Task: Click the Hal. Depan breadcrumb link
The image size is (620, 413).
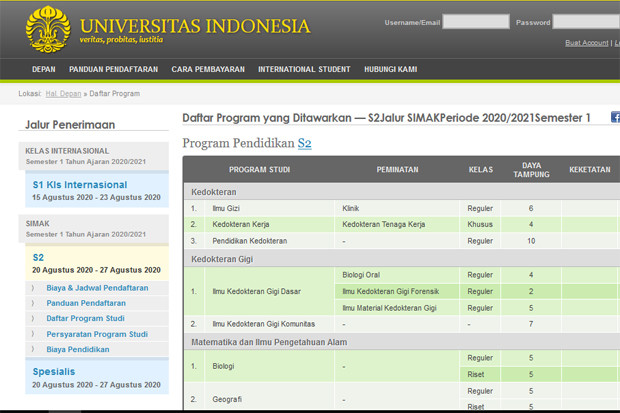Action: [63, 94]
